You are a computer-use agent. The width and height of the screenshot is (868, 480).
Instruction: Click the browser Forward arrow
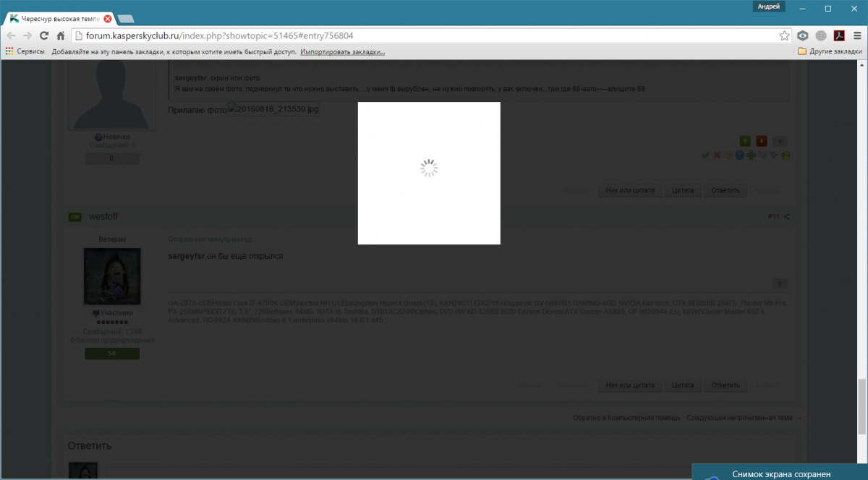pyautogui.click(x=27, y=35)
